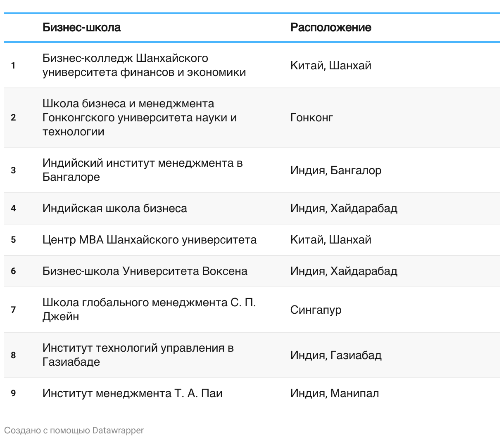Click Институт технологий управления в Газиабаде
Image resolution: width=504 pixels, height=440 pixels.
138,355
